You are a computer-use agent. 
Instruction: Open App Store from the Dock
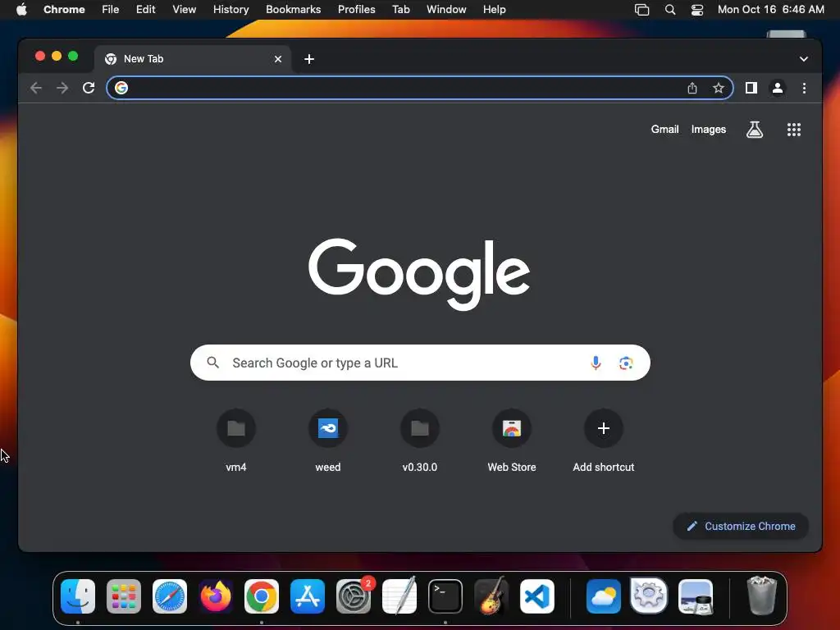coord(308,596)
